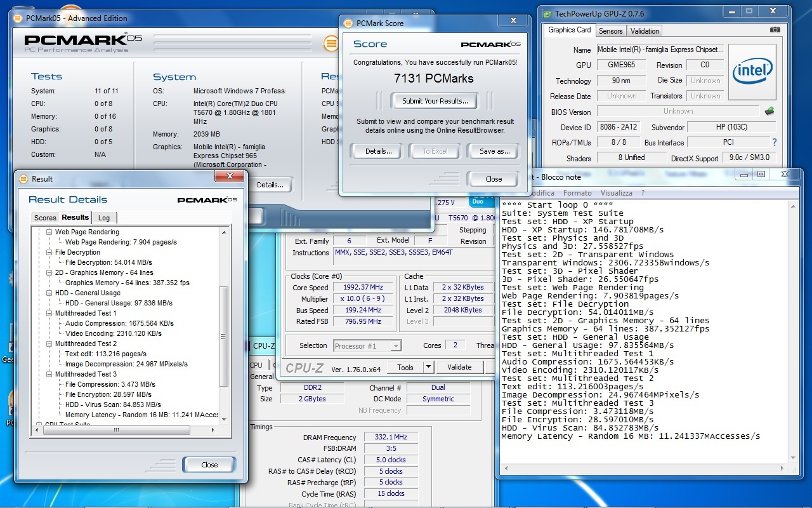Open the Validation tab in GPU-Z
This screenshot has height=508, width=812.
(x=645, y=30)
